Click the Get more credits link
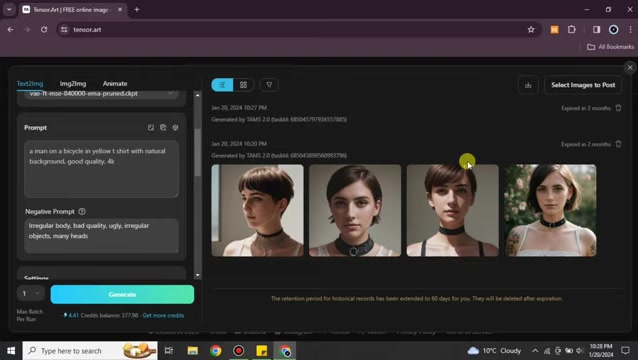This screenshot has height=360, width=638. 163,315
